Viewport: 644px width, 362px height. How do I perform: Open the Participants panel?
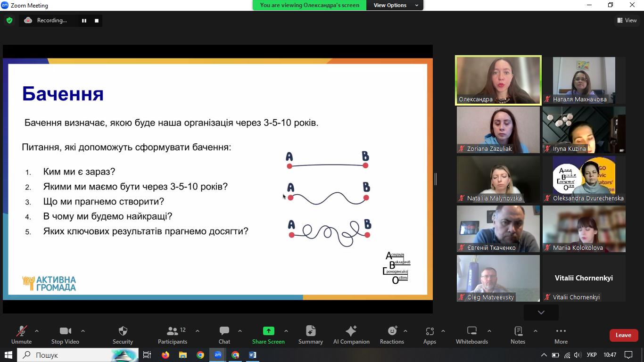point(173,335)
